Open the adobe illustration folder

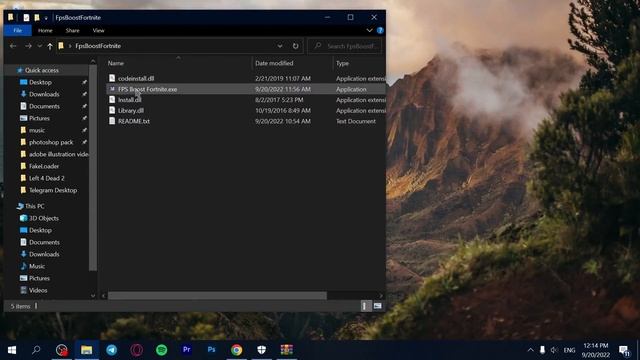coord(58,154)
